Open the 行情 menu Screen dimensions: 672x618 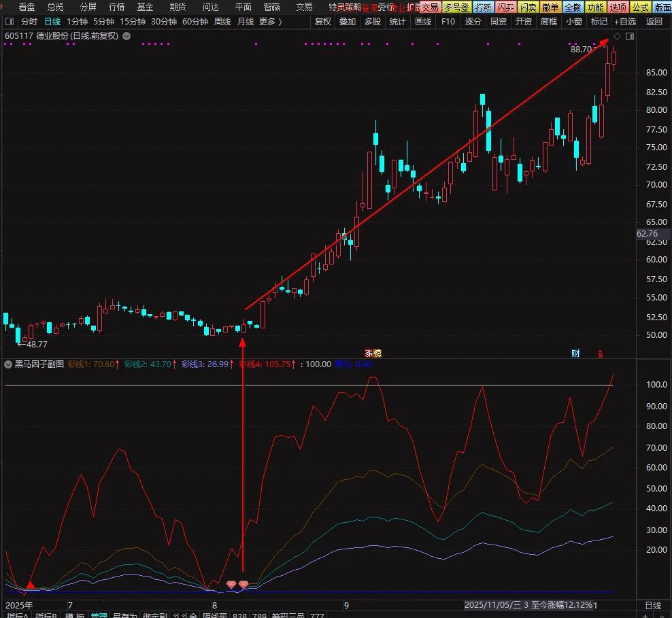(x=116, y=7)
